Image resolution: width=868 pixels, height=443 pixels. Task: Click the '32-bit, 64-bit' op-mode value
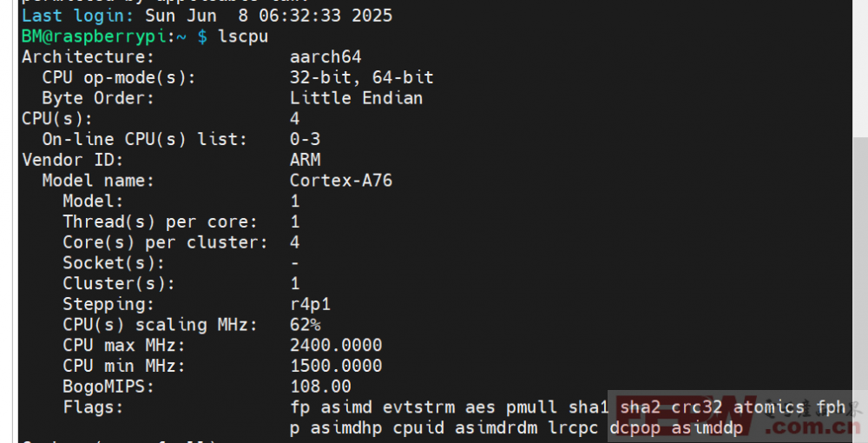[361, 77]
